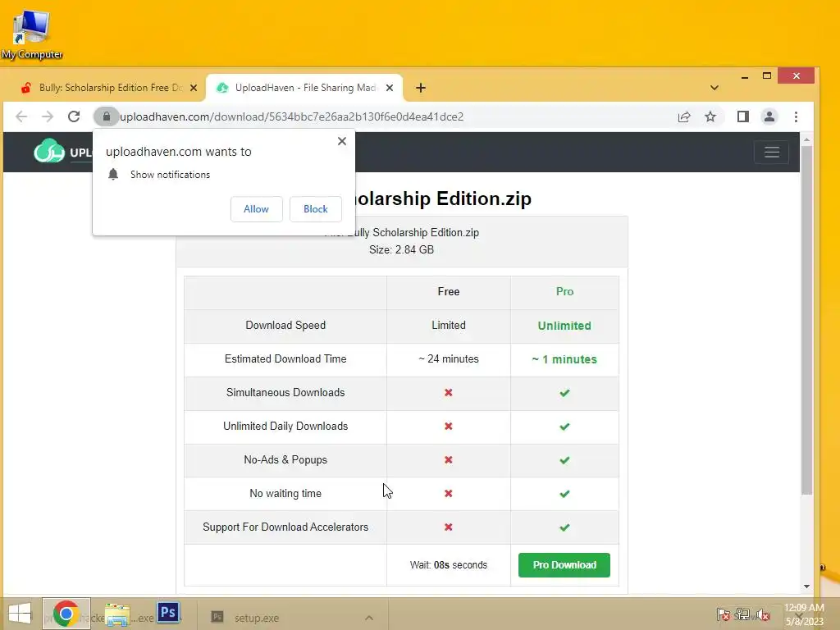840x630 pixels.
Task: Open Action Center flag tray icon
Action: click(724, 614)
